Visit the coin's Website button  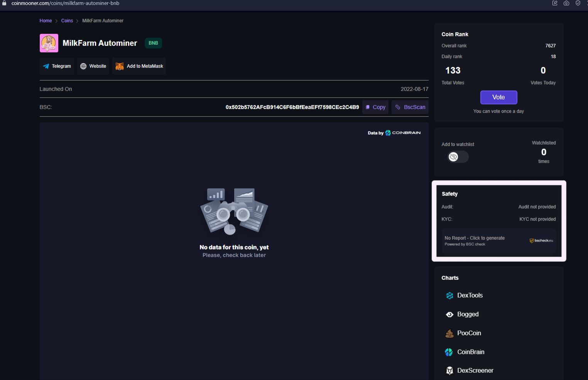pos(93,66)
